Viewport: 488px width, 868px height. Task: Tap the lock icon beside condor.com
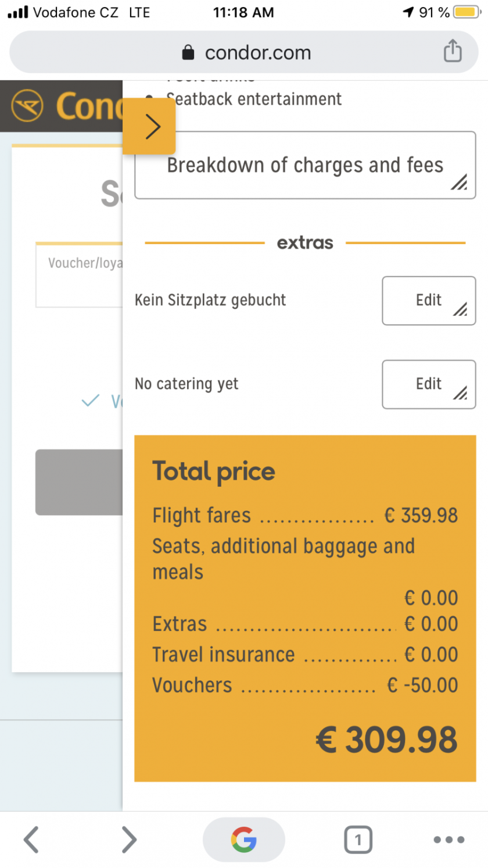tap(188, 53)
